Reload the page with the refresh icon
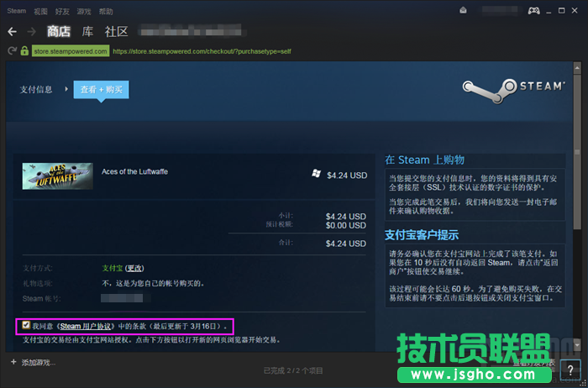Viewport: 588px width, 388px height. pyautogui.click(x=12, y=50)
